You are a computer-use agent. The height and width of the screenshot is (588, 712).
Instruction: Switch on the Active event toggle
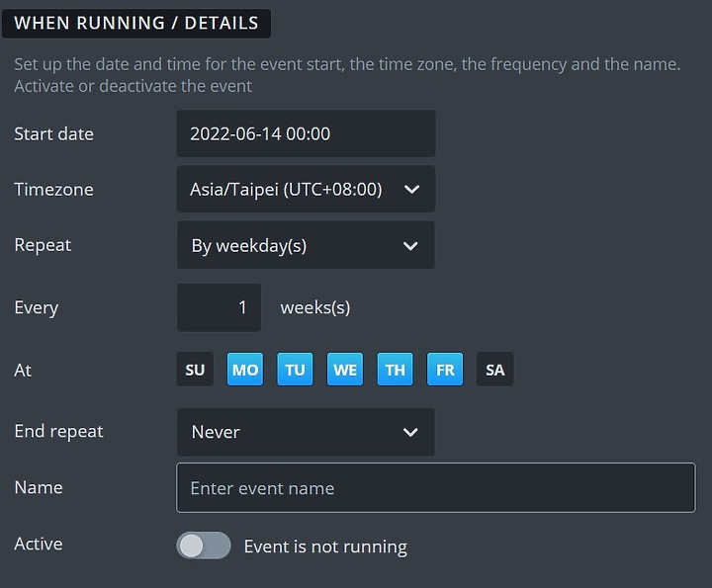204,546
